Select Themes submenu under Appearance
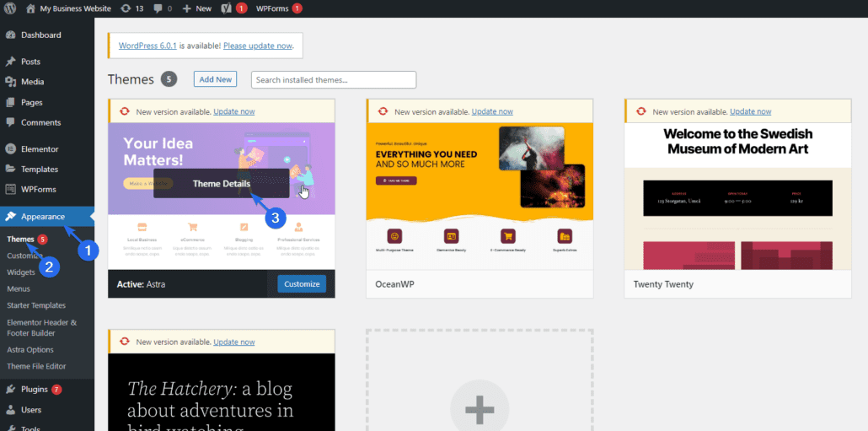The width and height of the screenshot is (868, 431). click(x=20, y=239)
